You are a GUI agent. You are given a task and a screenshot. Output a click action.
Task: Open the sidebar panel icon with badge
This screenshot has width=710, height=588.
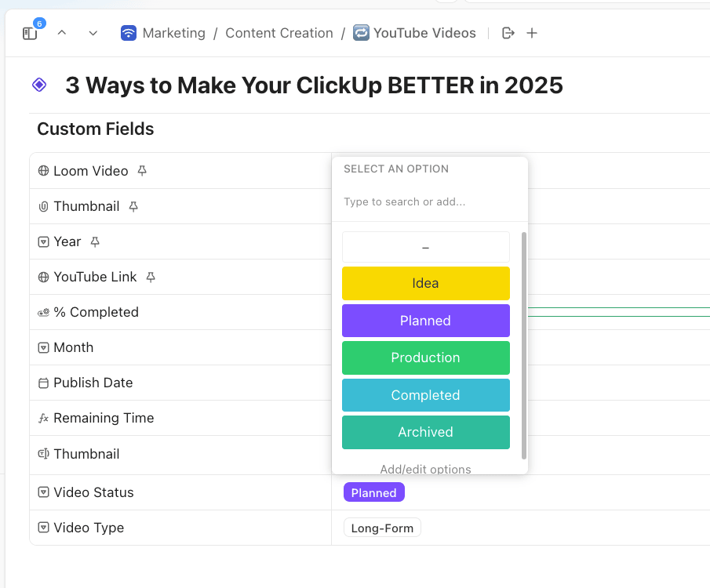[30, 34]
